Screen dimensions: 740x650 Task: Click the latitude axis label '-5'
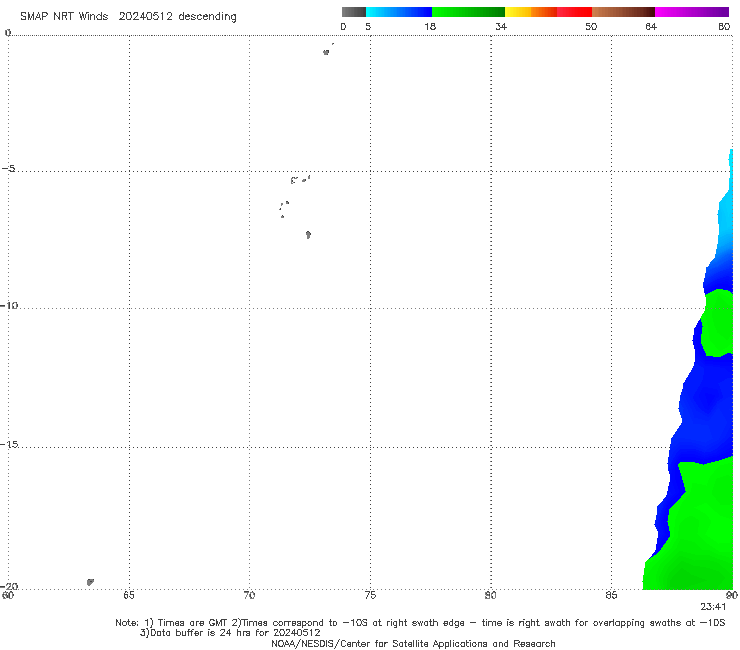(8, 169)
